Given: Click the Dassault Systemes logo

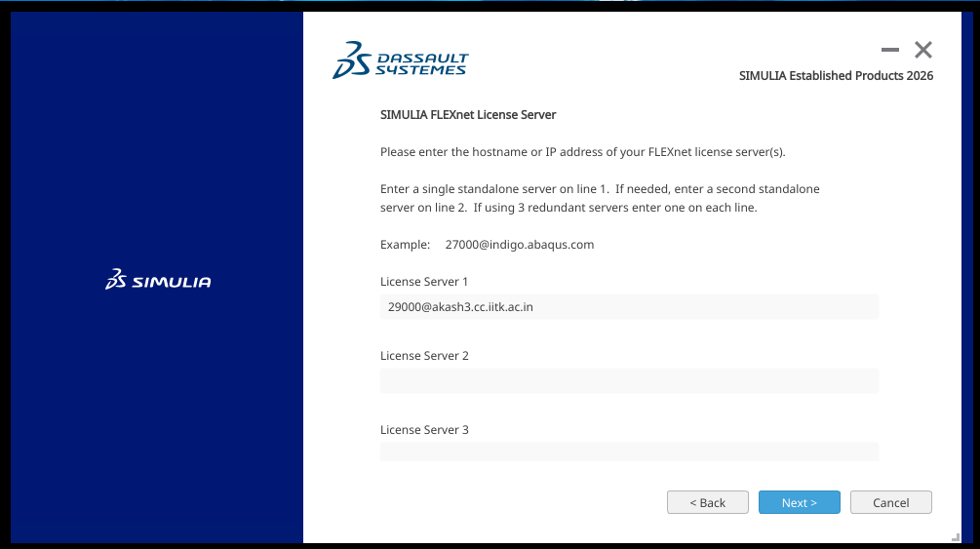Looking at the screenshot, I should (x=400, y=60).
